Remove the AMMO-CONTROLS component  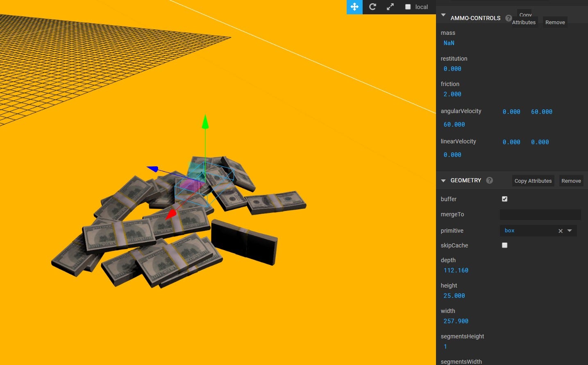[x=555, y=22]
